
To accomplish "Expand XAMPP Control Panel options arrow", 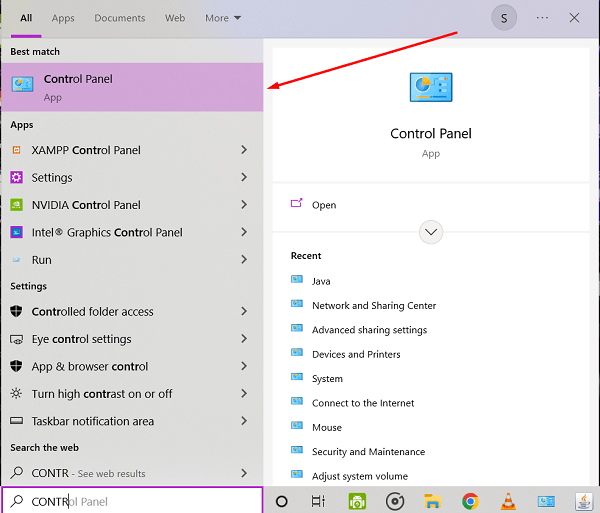I will point(244,150).
